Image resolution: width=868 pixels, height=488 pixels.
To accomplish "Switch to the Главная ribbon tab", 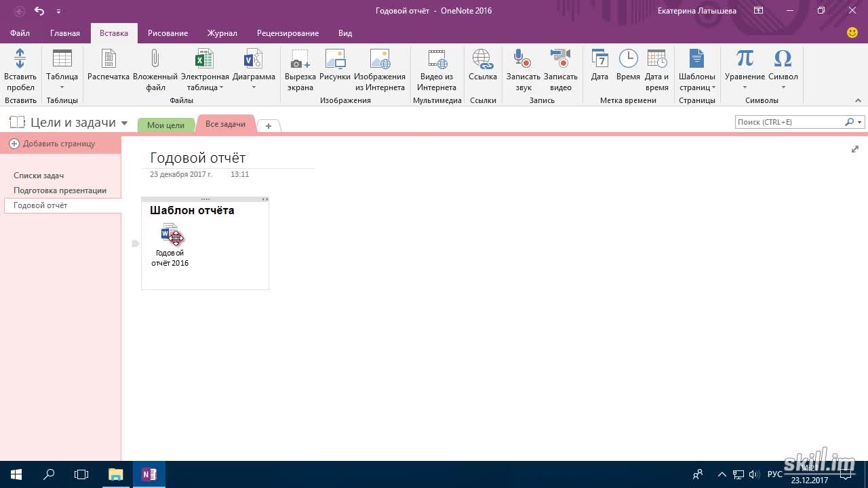I will click(x=65, y=33).
